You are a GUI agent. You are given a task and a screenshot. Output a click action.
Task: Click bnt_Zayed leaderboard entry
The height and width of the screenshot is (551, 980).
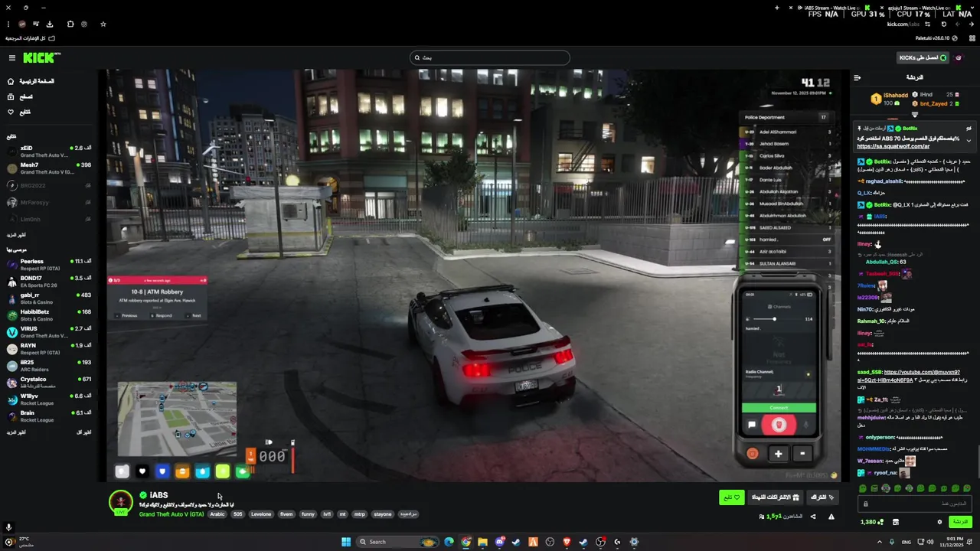coord(934,103)
